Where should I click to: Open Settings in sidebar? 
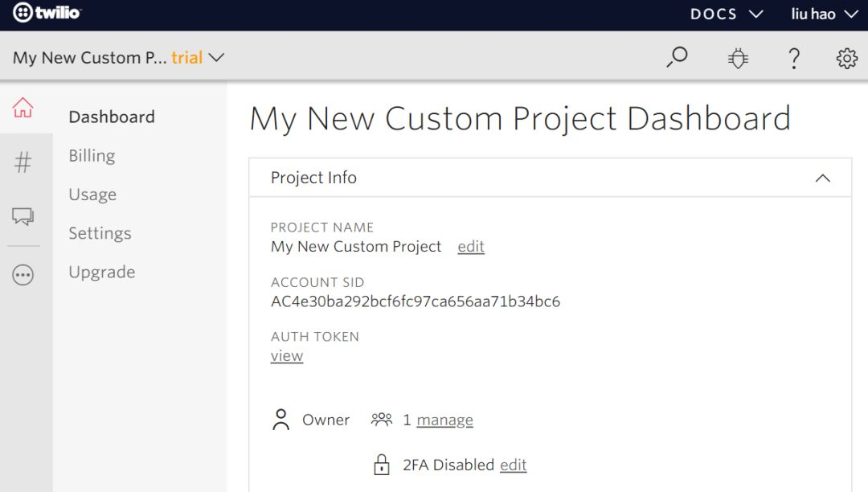point(100,234)
